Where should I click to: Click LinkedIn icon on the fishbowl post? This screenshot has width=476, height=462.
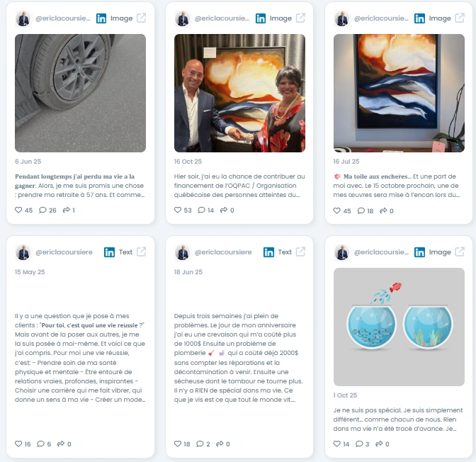pos(419,252)
